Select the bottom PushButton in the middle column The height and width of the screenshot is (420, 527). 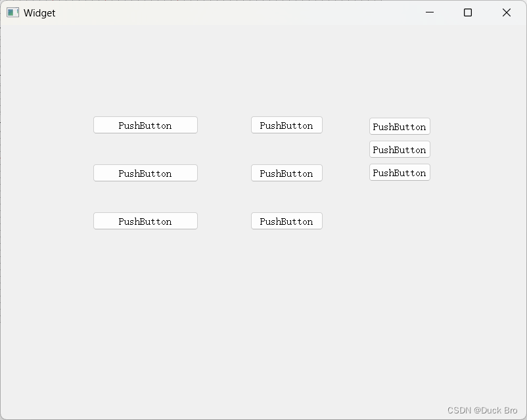(286, 221)
